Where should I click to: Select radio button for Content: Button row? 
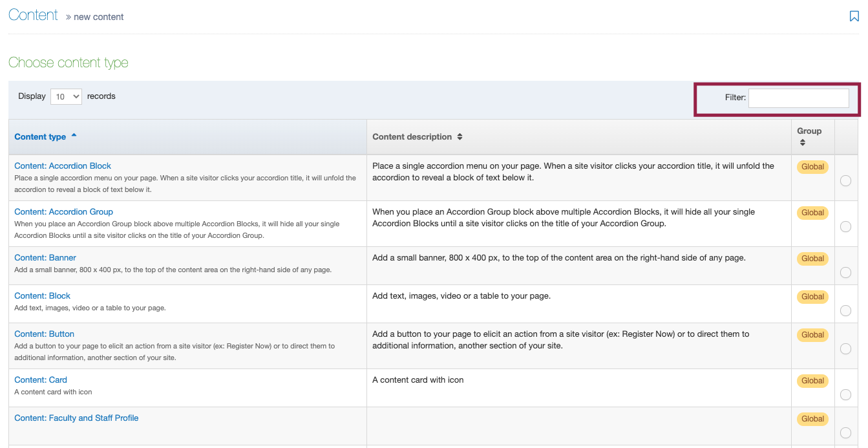click(845, 348)
